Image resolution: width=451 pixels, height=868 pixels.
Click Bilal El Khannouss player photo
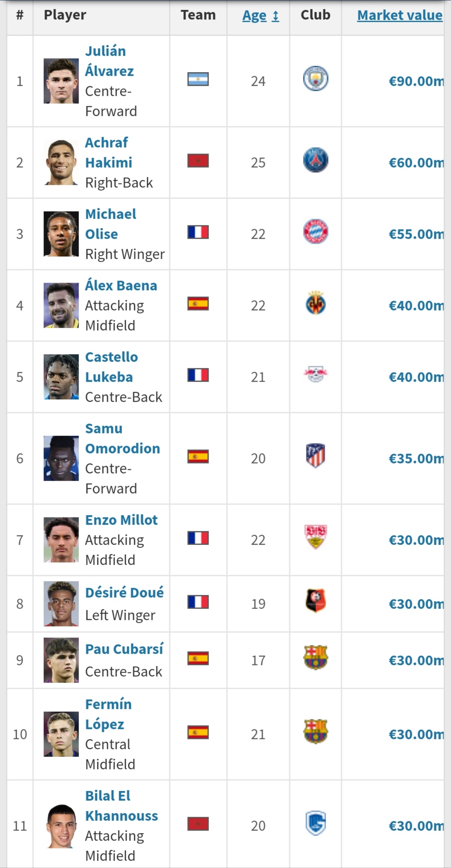(61, 826)
